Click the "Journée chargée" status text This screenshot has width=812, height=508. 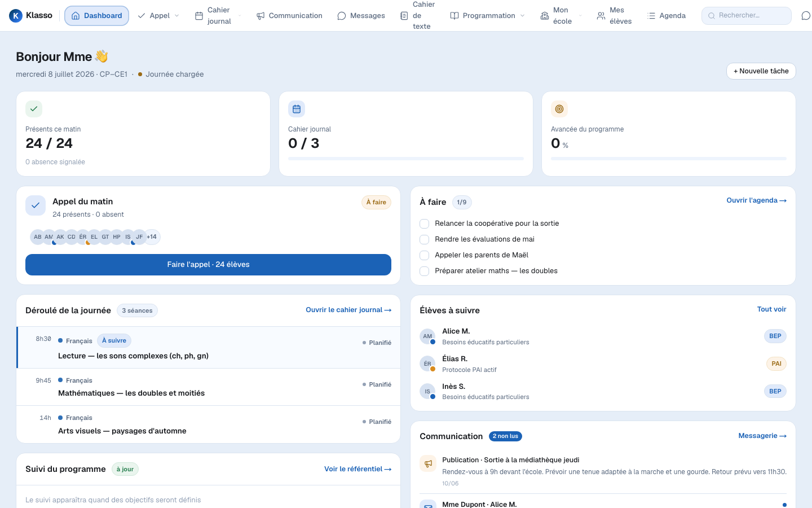[175, 74]
